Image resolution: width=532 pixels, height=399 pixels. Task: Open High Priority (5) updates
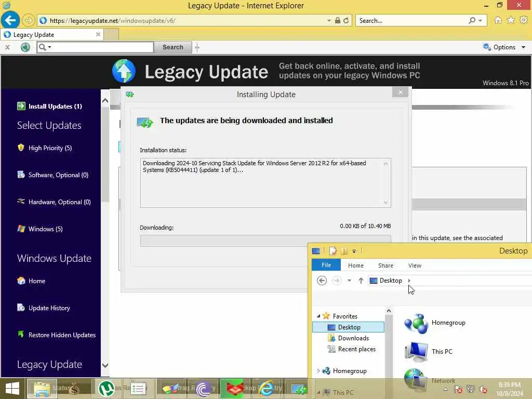pyautogui.click(x=50, y=148)
